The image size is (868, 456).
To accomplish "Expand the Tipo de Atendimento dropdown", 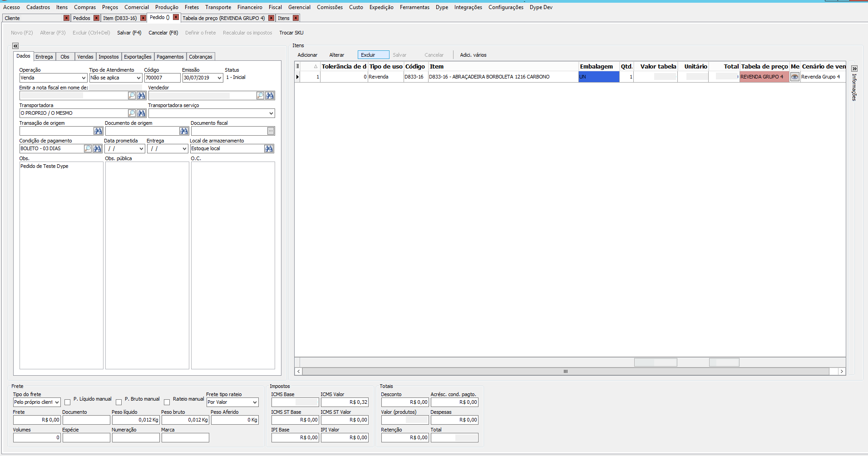I will tap(139, 78).
